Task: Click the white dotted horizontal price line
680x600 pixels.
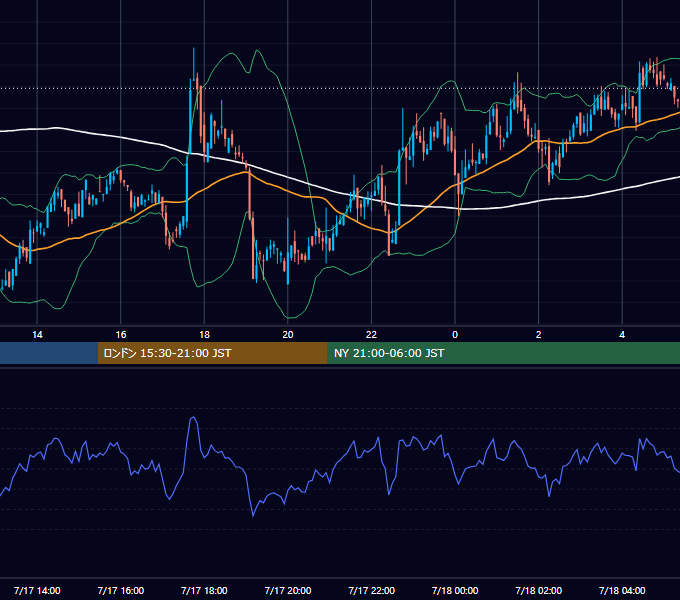Action: tap(340, 88)
